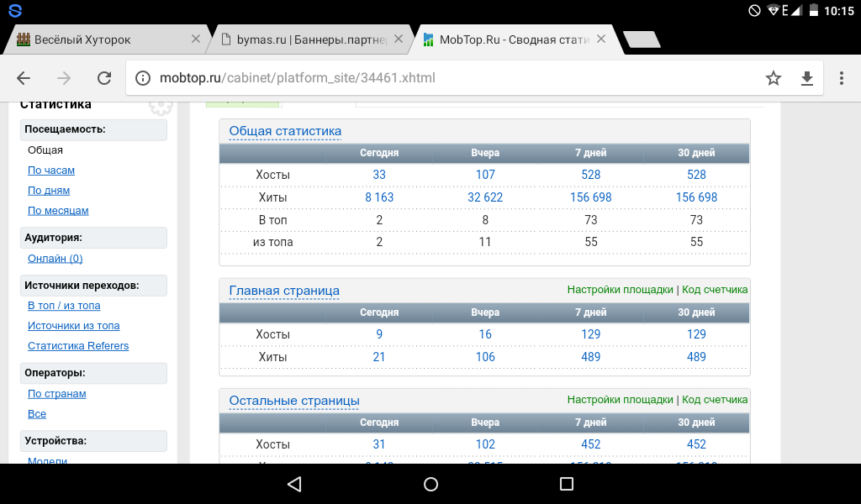Viewport: 861px width, 504px height.
Task: Click Общая статистика section heading
Action: click(285, 131)
